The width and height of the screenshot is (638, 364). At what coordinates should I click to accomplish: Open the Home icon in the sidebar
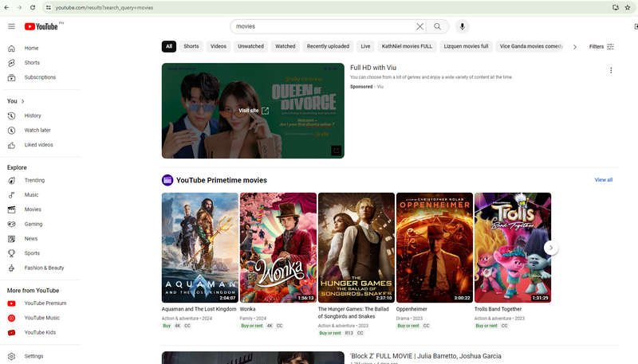click(x=11, y=49)
